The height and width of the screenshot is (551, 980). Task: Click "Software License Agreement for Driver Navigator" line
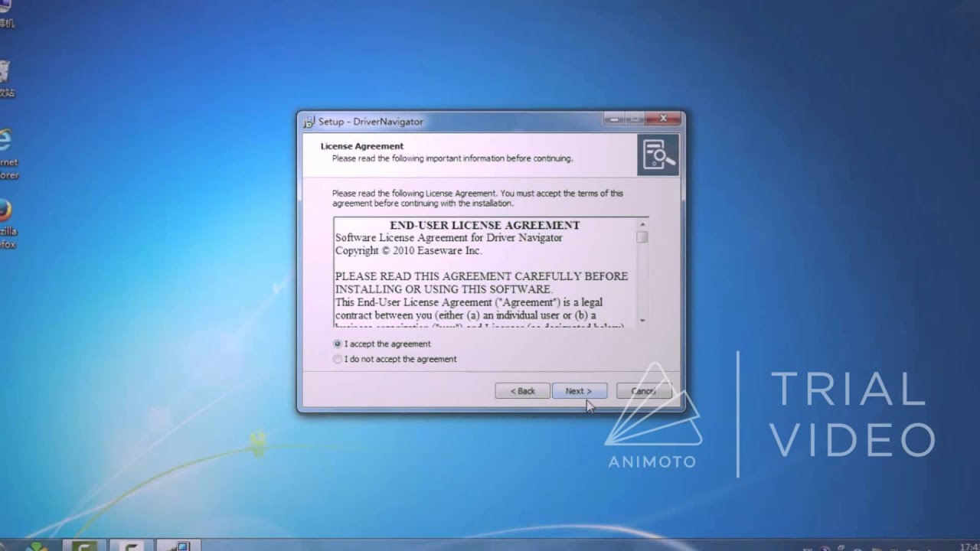449,238
